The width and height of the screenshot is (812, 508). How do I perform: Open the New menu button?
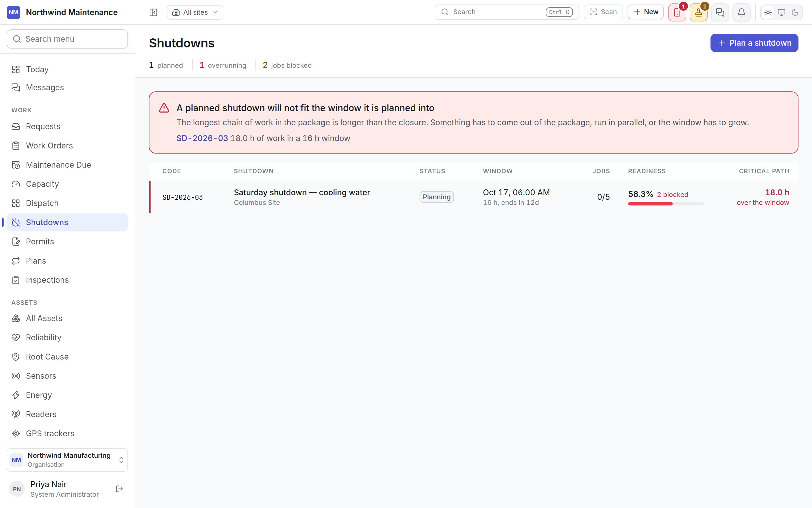pyautogui.click(x=646, y=12)
